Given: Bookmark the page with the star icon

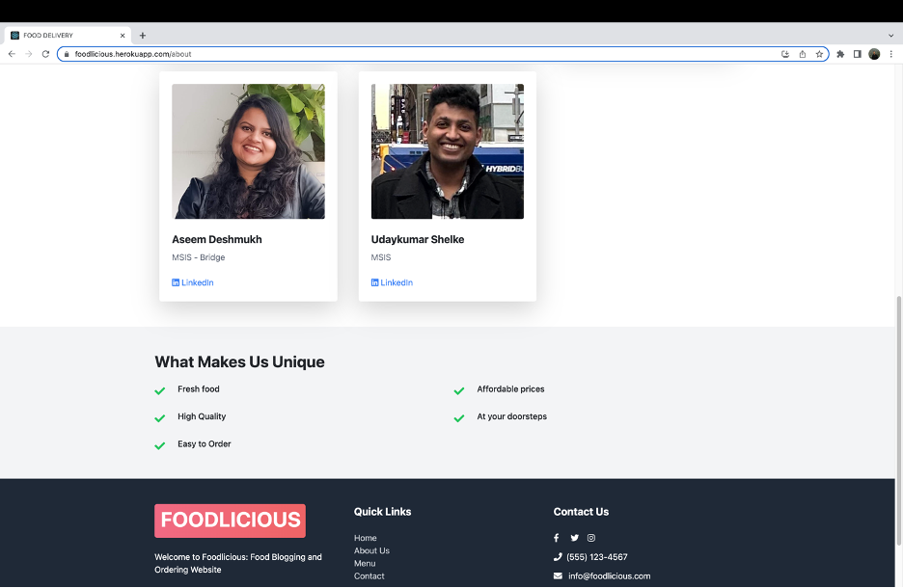Looking at the screenshot, I should point(818,54).
